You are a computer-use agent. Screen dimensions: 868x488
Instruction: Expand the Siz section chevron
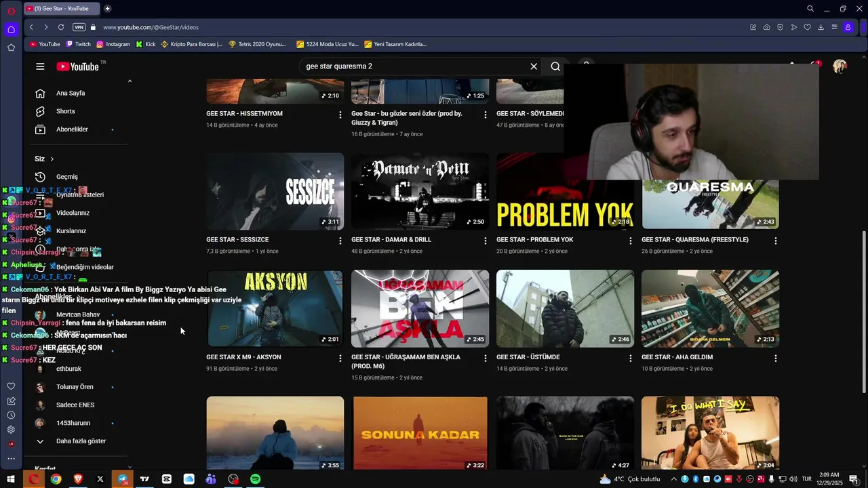point(52,159)
